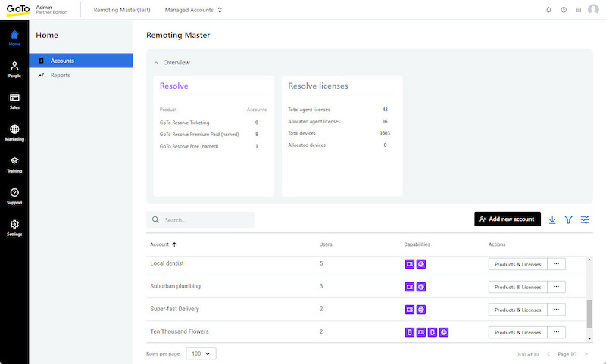This screenshot has height=364, width=606.
Task: Open Settings gear in the sidebar
Action: (14, 228)
